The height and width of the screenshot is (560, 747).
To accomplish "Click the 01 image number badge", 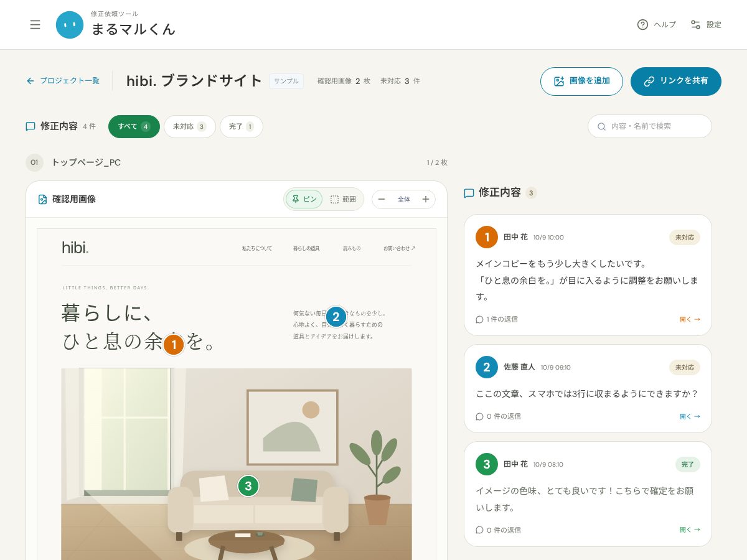I will tap(34, 162).
